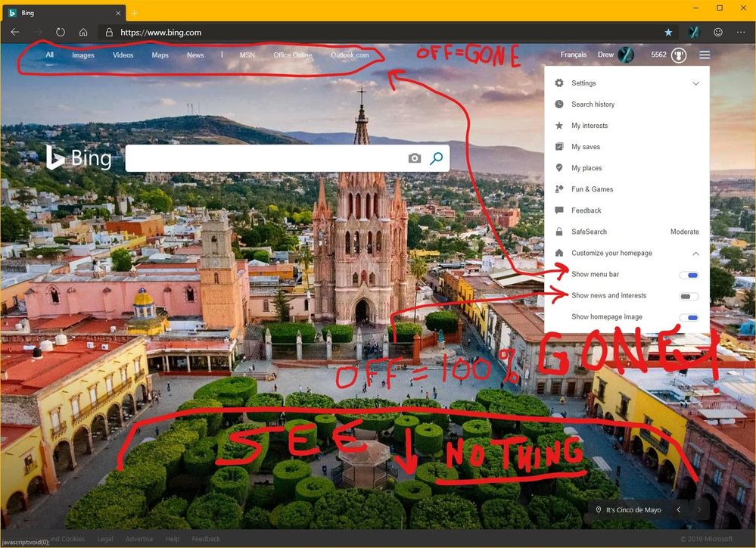The height and width of the screenshot is (548, 756).
Task: Change the SafeSearch Moderate setting
Action: pos(685,232)
